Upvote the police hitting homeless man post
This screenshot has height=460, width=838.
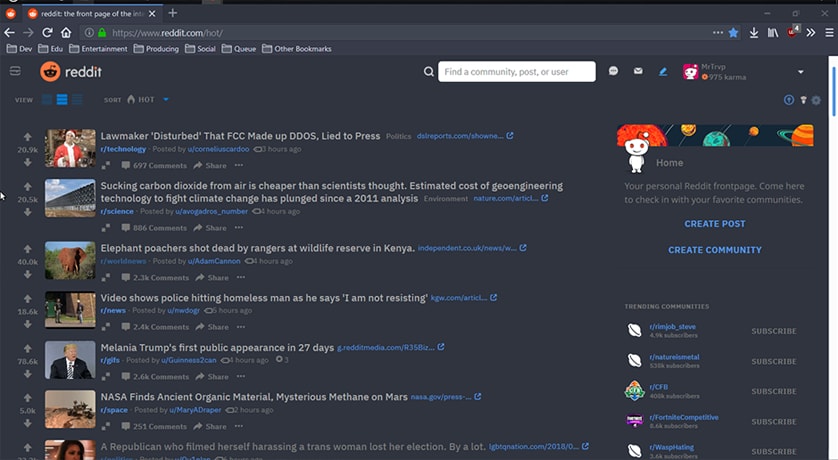point(27,299)
